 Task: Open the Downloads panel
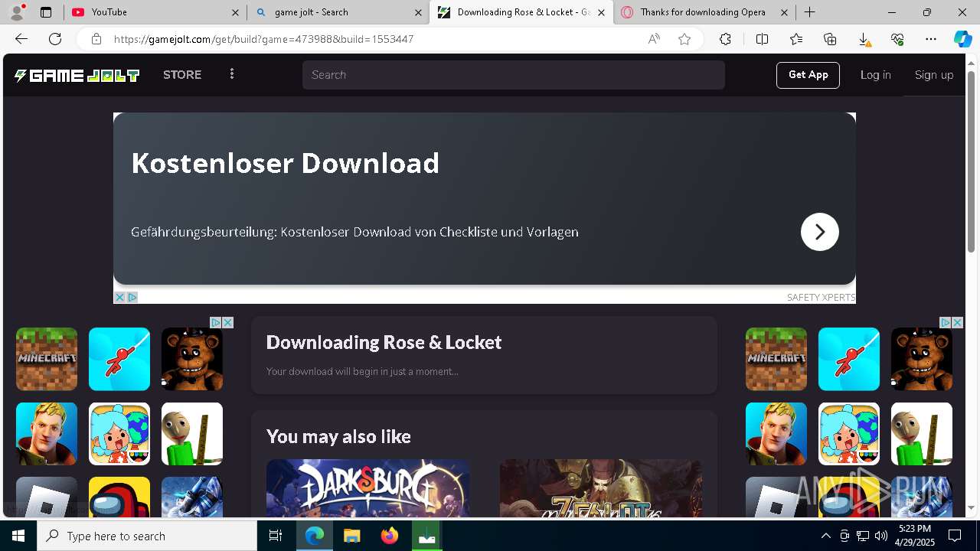coord(864,39)
